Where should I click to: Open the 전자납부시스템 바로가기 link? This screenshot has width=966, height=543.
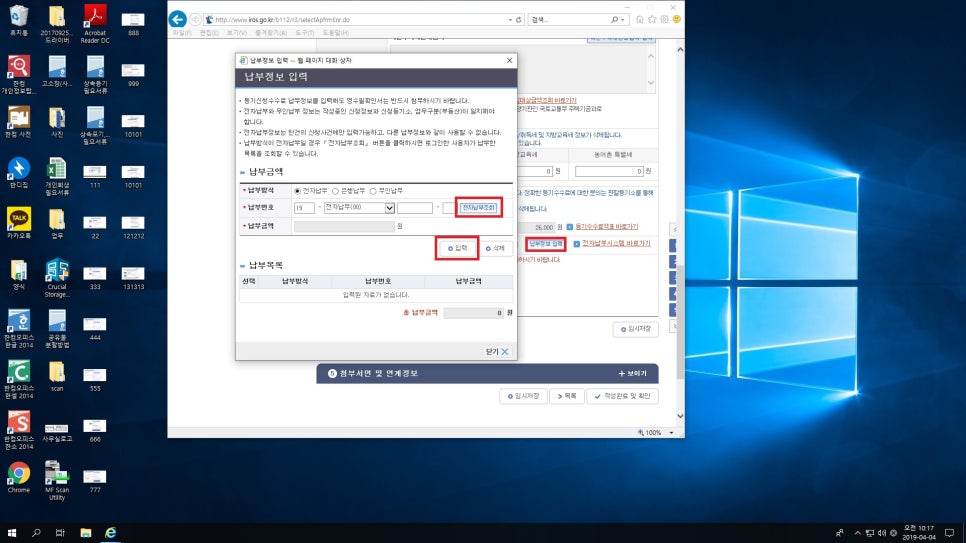616,243
